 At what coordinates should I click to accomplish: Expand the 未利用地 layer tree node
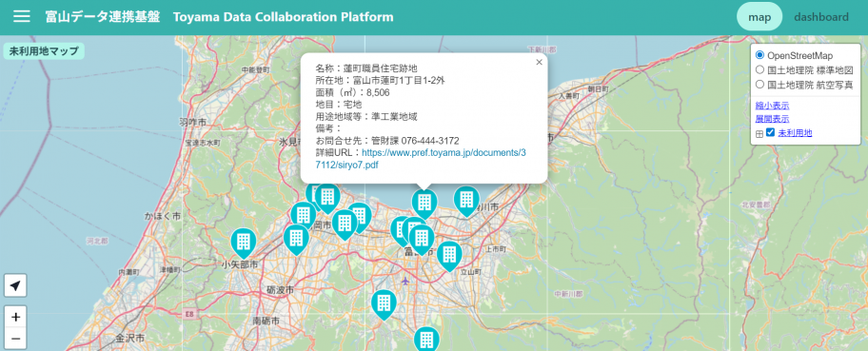(759, 133)
